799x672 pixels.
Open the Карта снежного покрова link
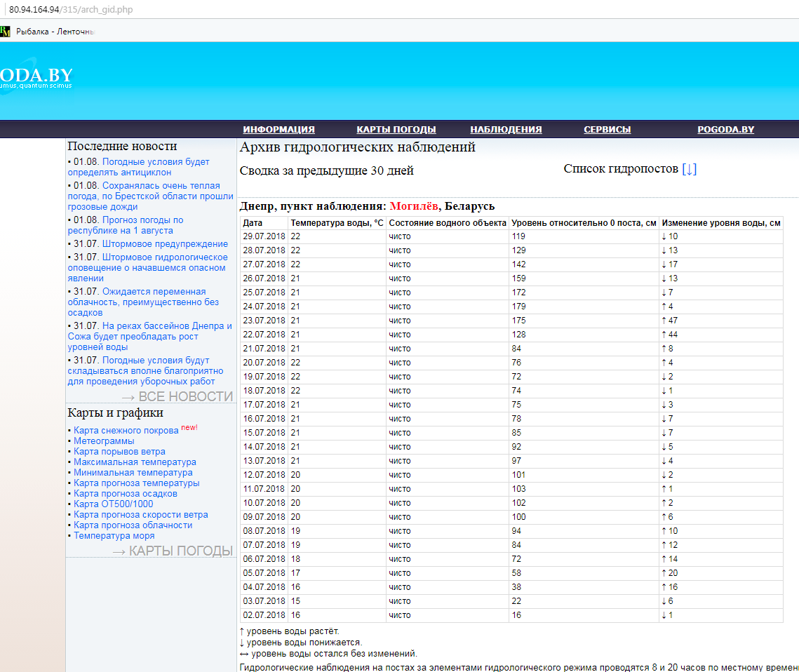point(126,431)
